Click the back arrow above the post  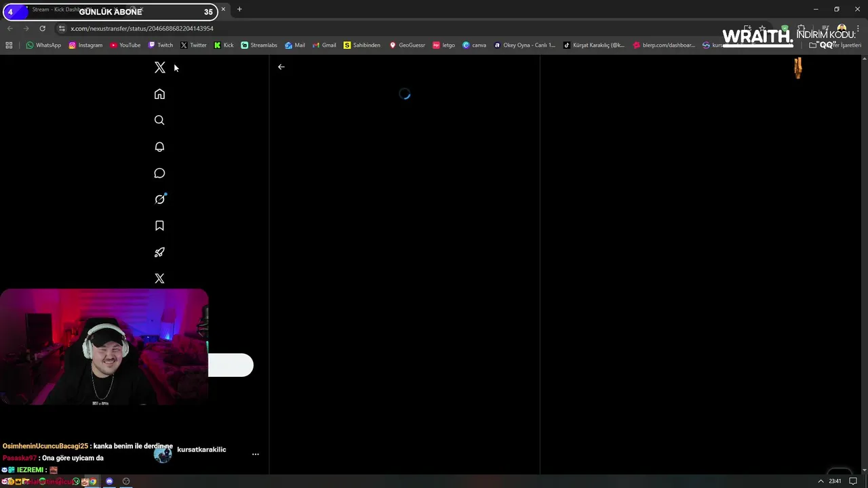(281, 67)
